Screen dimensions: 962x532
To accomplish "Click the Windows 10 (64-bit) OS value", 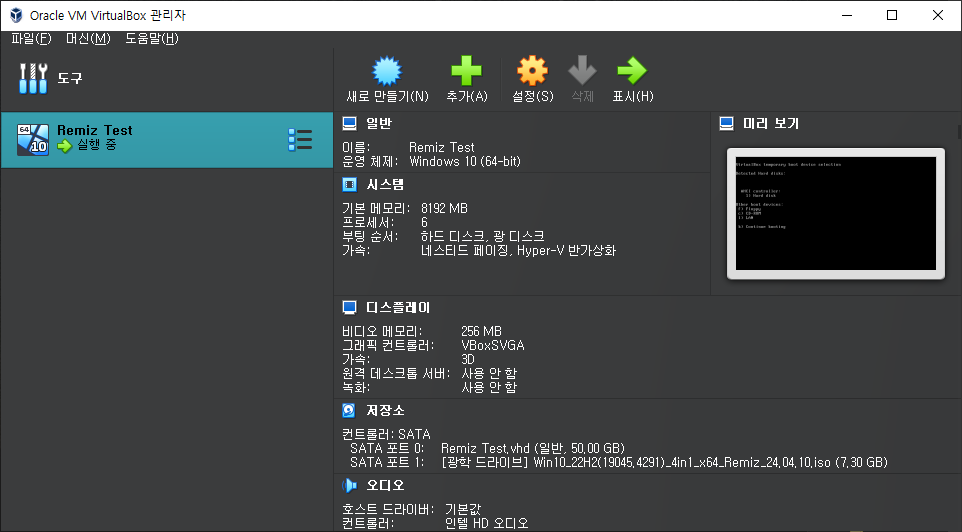I will click(x=464, y=161).
